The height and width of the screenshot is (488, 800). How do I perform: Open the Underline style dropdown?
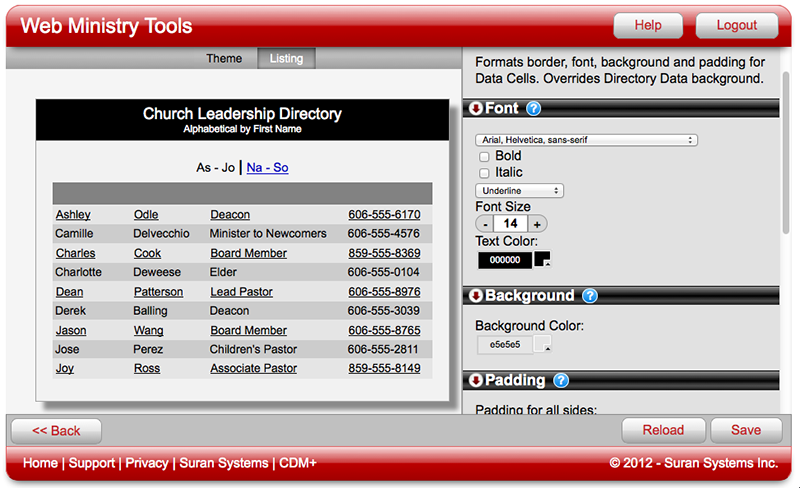point(520,191)
